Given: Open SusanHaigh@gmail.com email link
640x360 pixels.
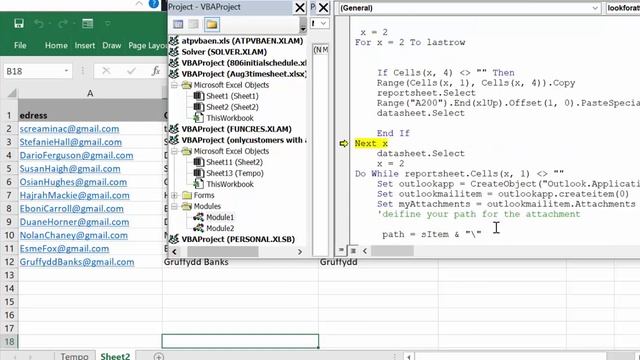Looking at the screenshot, I should (x=70, y=169).
